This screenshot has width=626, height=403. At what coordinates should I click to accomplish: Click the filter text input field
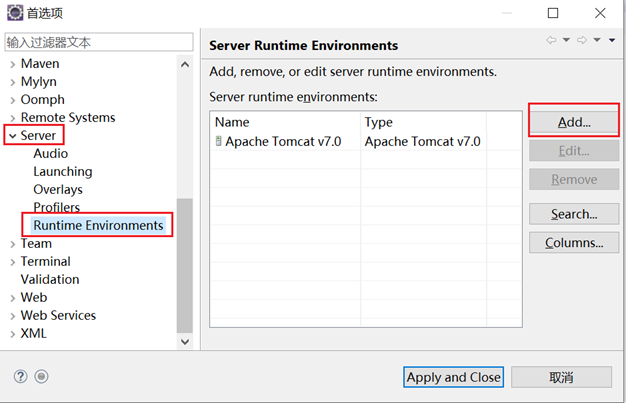[x=98, y=42]
